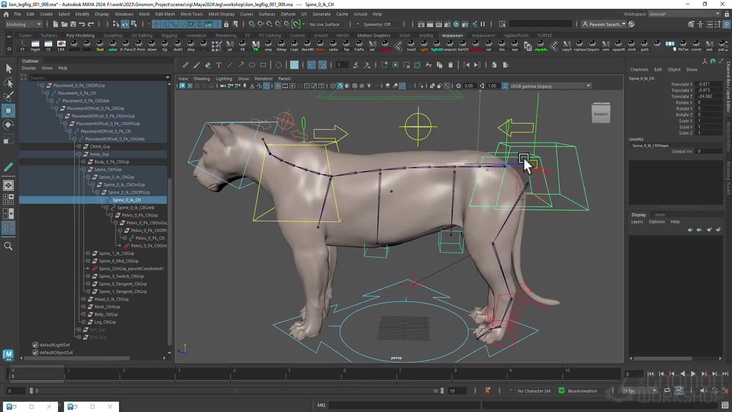The height and width of the screenshot is (412, 732).
Task: Activate the Move tool in toolbox
Action: 8,111
